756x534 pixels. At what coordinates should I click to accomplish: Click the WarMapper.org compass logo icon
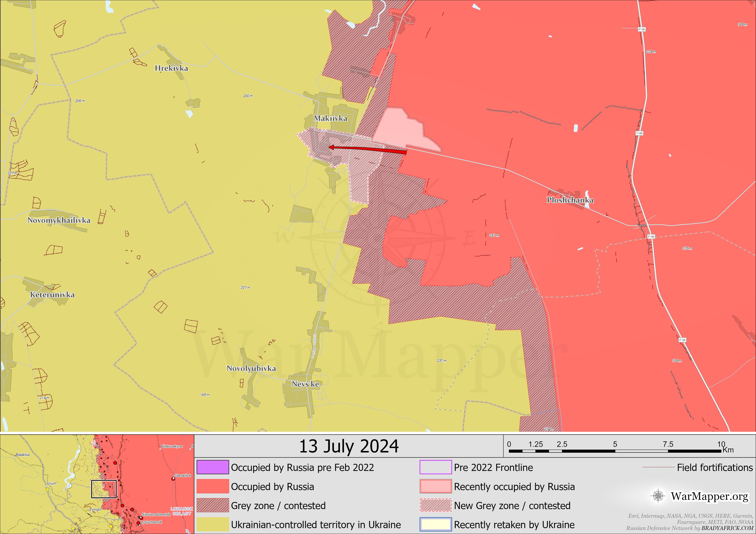pyautogui.click(x=658, y=496)
